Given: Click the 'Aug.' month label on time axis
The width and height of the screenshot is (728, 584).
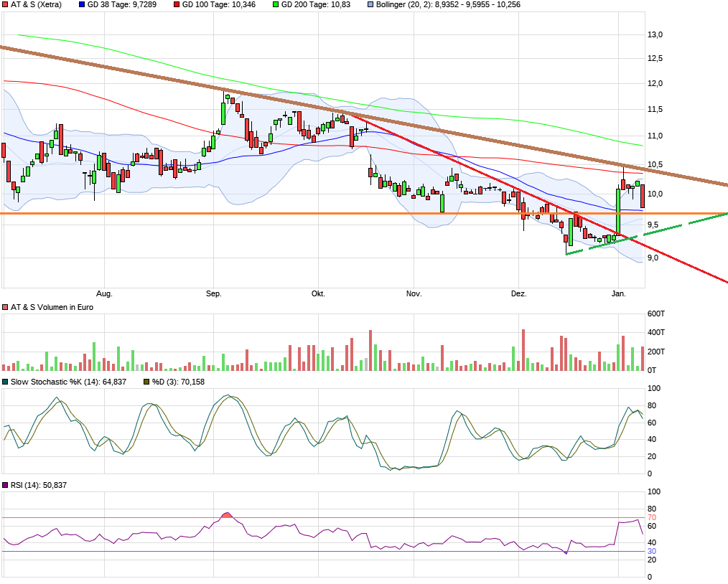Looking at the screenshot, I should [104, 293].
